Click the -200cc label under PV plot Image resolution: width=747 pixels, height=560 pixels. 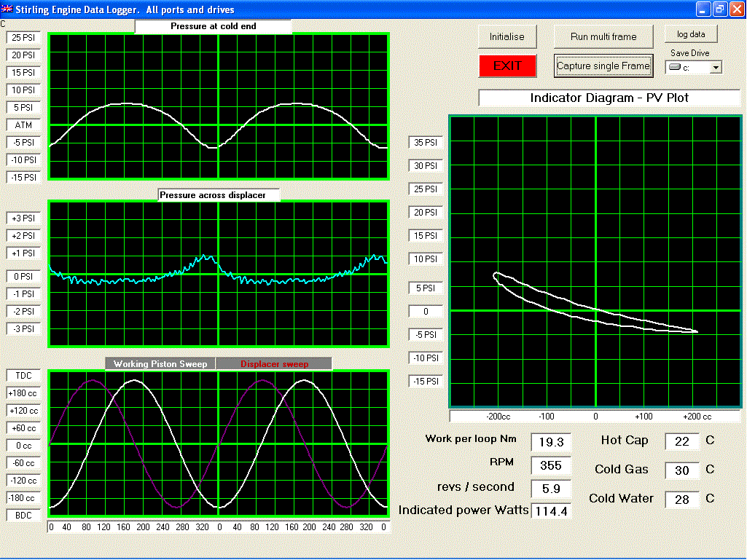[498, 417]
